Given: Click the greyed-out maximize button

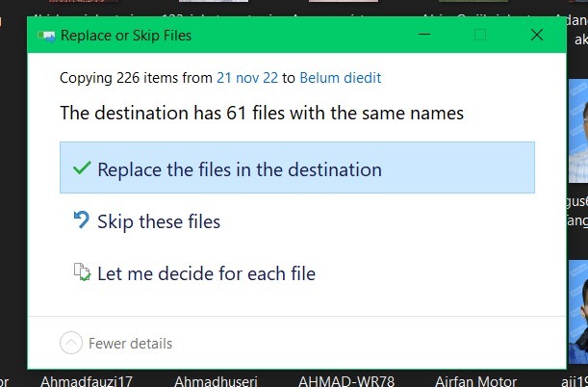Looking at the screenshot, I should click(x=480, y=36).
